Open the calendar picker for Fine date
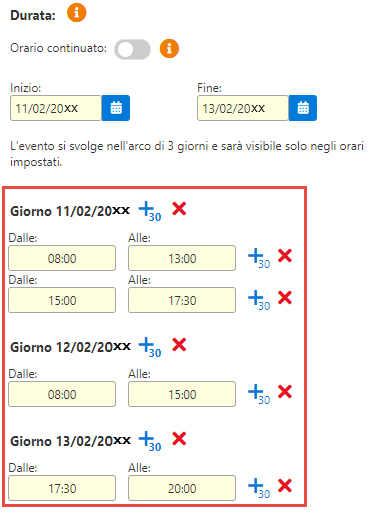This screenshot has width=375, height=513. 303,108
